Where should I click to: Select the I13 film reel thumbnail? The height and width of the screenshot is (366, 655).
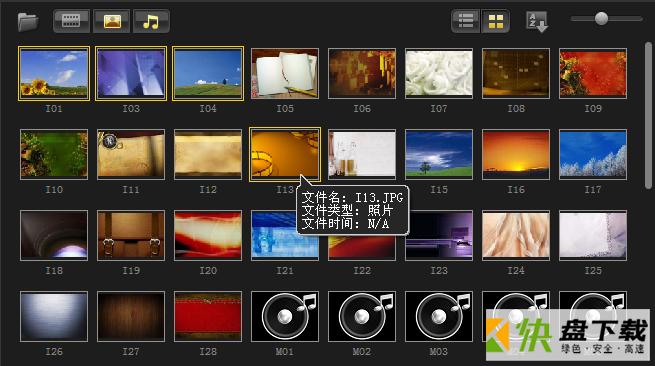click(x=285, y=155)
